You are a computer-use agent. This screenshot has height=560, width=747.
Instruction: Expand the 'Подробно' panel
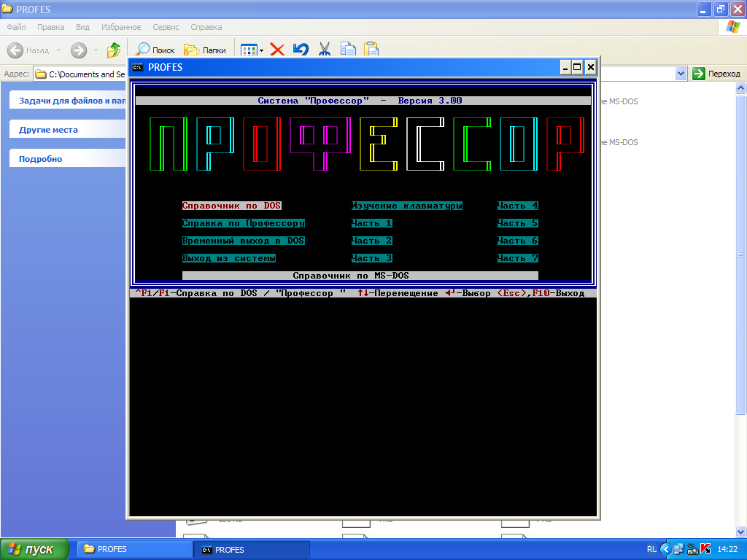68,158
